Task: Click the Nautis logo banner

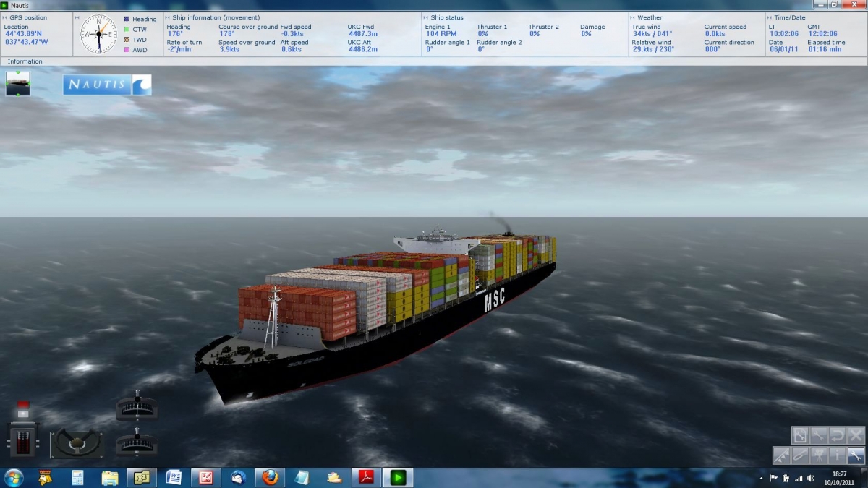Action: [x=107, y=85]
